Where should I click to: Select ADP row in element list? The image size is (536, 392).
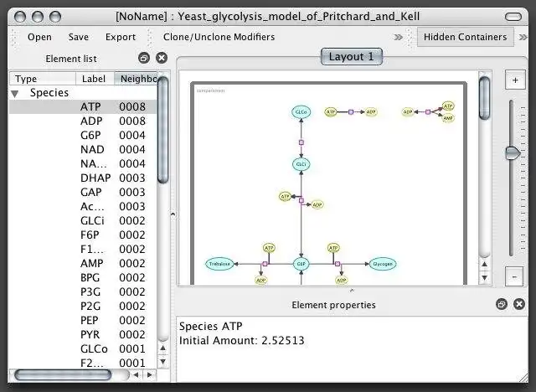(x=83, y=121)
